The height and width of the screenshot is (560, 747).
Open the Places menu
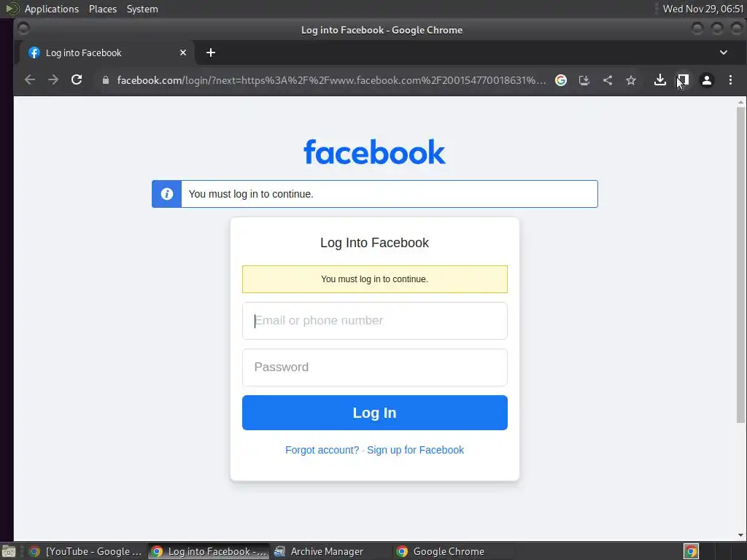tap(102, 9)
